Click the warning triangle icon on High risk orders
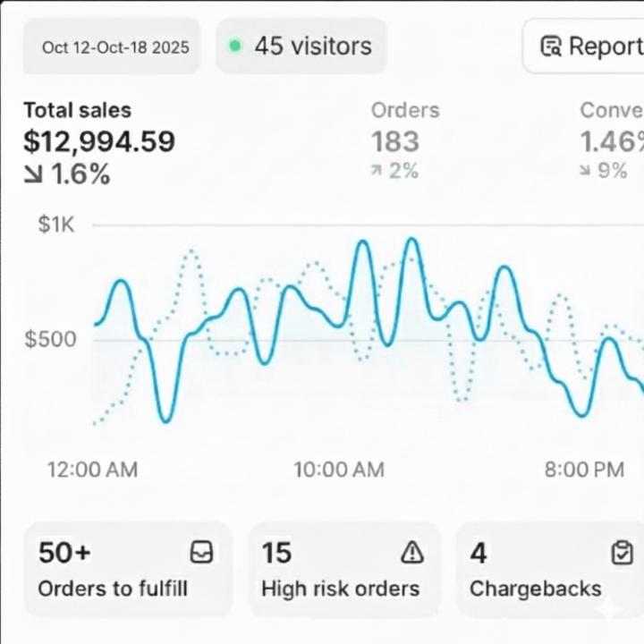Viewport: 644px width, 644px height. click(412, 553)
